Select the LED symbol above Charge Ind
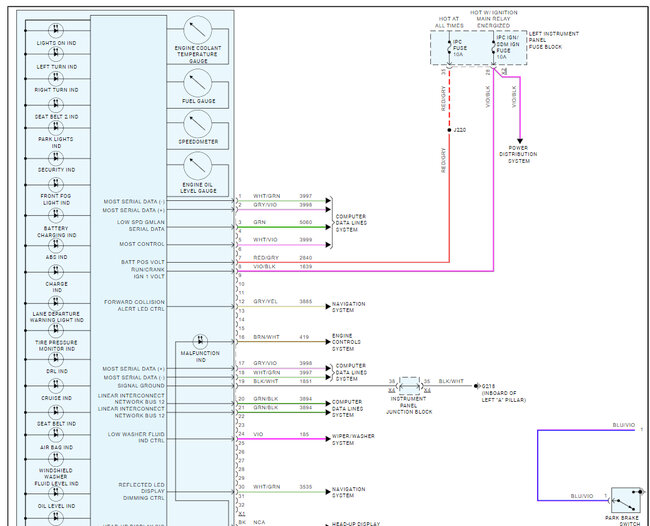 coord(56,272)
